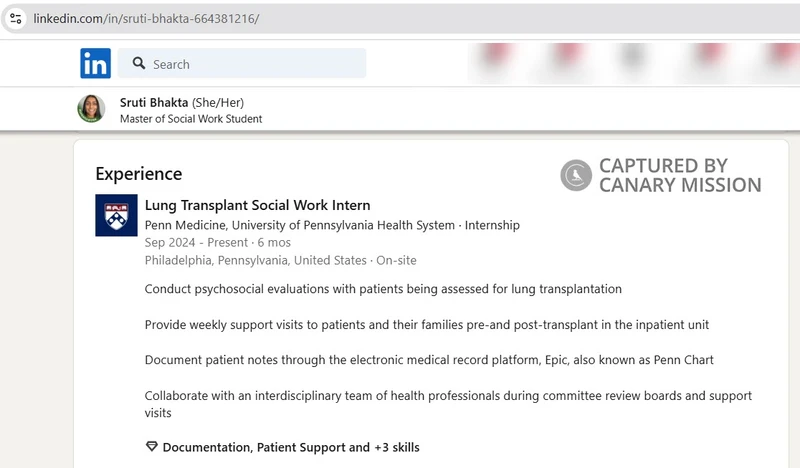
Task: Click the She/Her pronouns label
Action: coord(218,102)
